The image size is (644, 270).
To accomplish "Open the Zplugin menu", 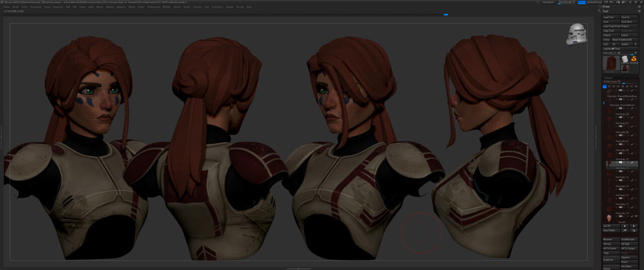I will click(x=230, y=7).
